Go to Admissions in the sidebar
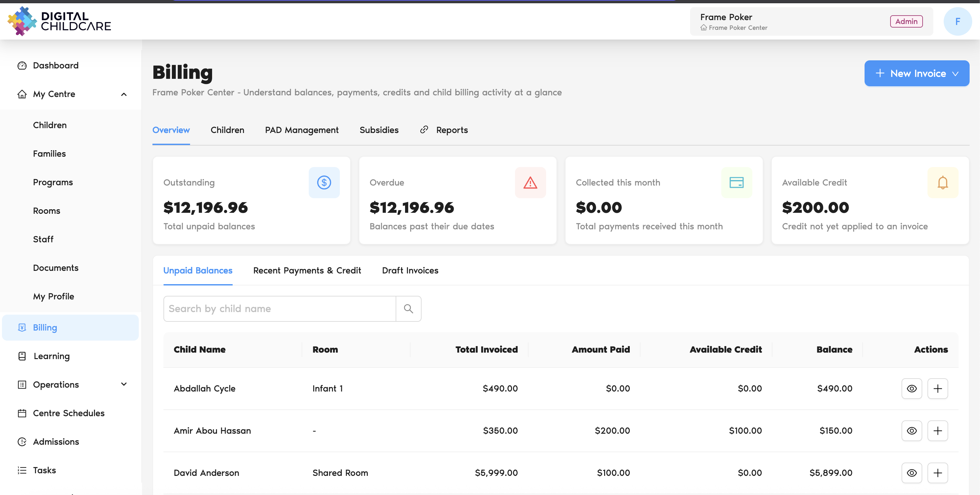The image size is (980, 495). (x=56, y=442)
